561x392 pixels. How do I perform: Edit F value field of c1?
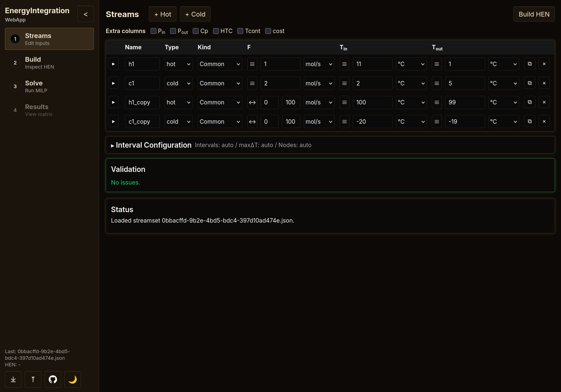coord(280,83)
